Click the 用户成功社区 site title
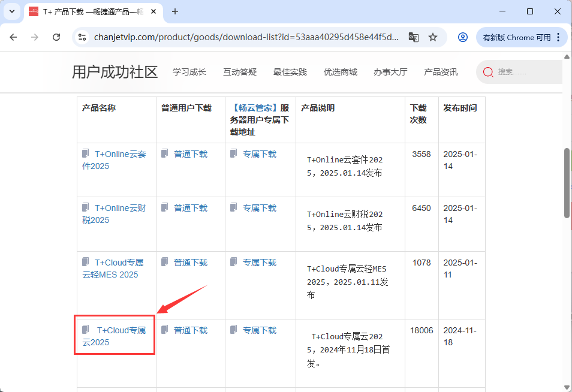This screenshot has height=392, width=572. point(115,72)
